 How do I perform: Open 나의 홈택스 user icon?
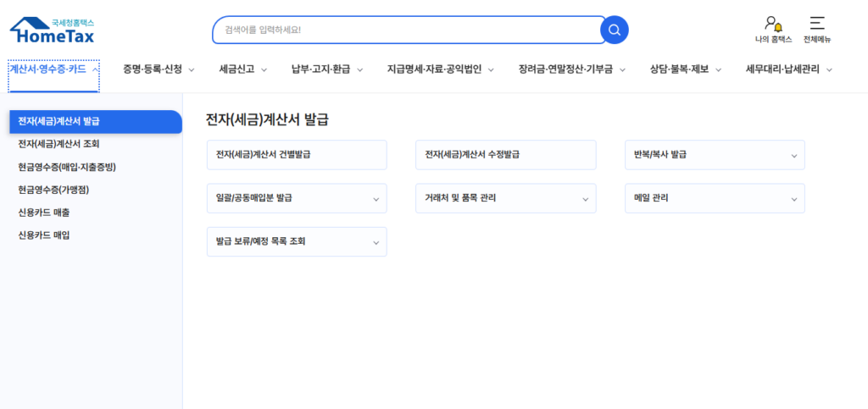[773, 30]
